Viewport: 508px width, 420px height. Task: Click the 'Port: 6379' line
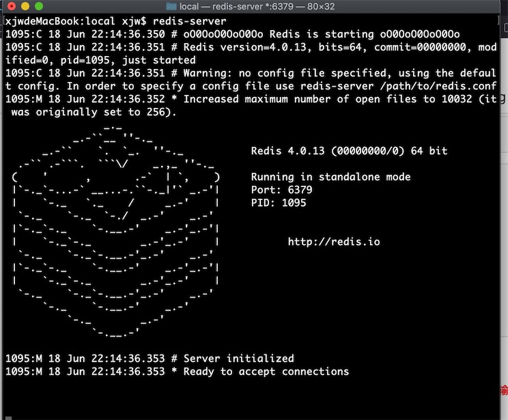pos(281,190)
